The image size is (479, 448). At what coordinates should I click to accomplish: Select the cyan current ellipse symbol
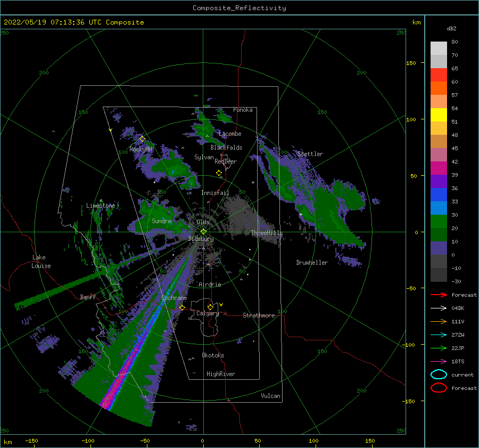click(439, 374)
